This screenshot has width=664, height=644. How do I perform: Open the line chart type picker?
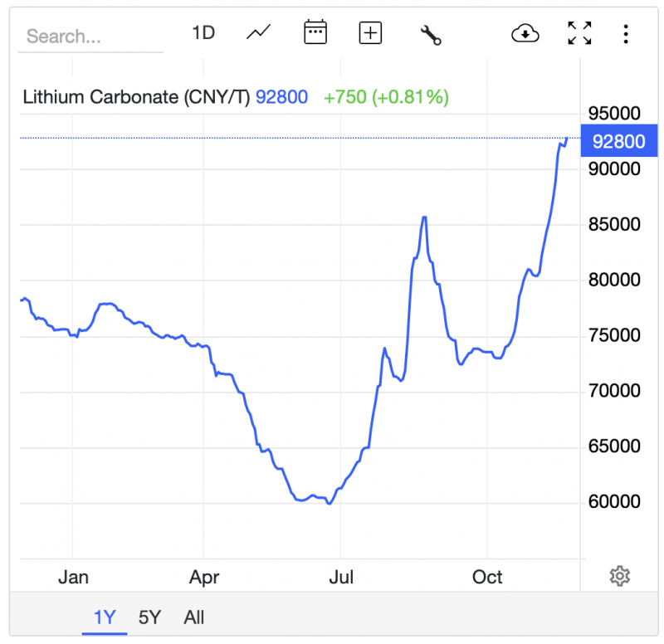click(259, 33)
